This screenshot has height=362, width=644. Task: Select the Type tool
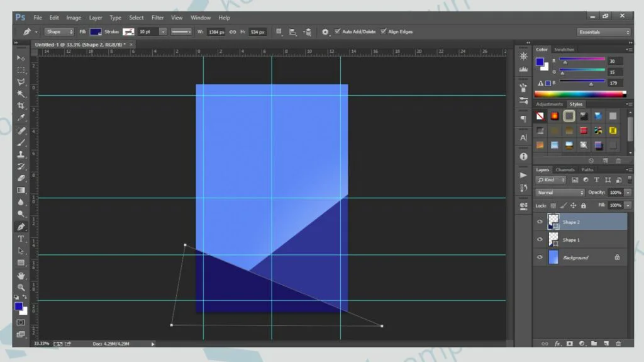coord(21,239)
